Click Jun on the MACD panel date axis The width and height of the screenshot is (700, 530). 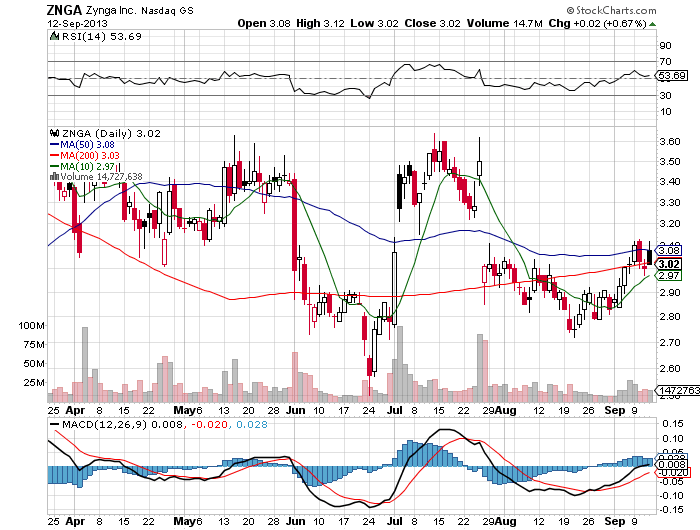click(296, 521)
